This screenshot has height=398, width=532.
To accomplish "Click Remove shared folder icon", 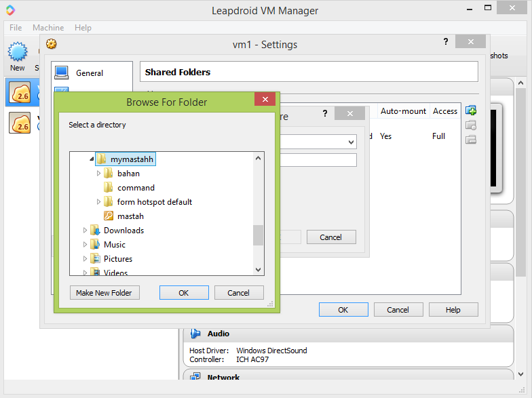I will tap(471, 140).
